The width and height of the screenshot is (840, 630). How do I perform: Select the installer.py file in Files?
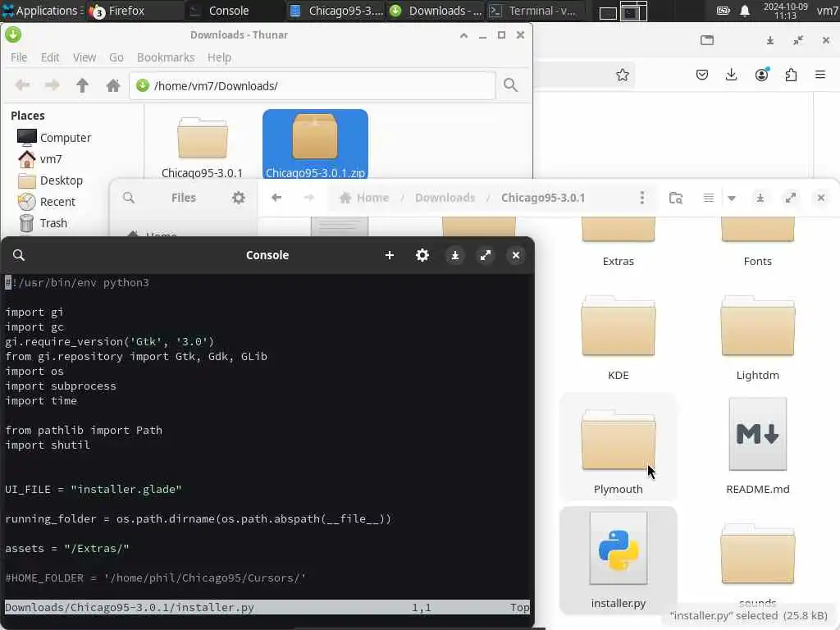[x=619, y=559]
